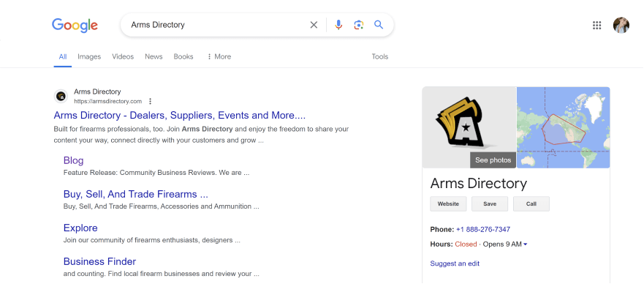Click the Save button in the panel
This screenshot has width=644, height=284.
click(490, 204)
